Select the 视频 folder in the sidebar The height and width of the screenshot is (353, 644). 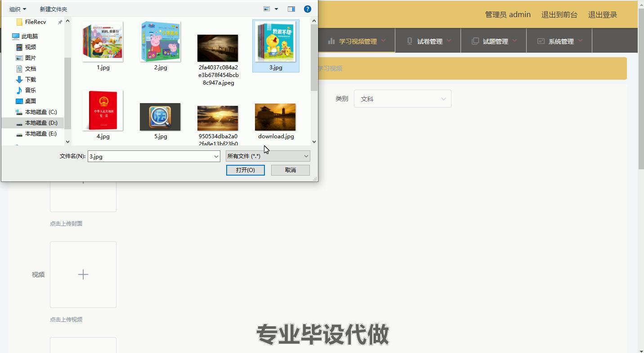pyautogui.click(x=30, y=47)
